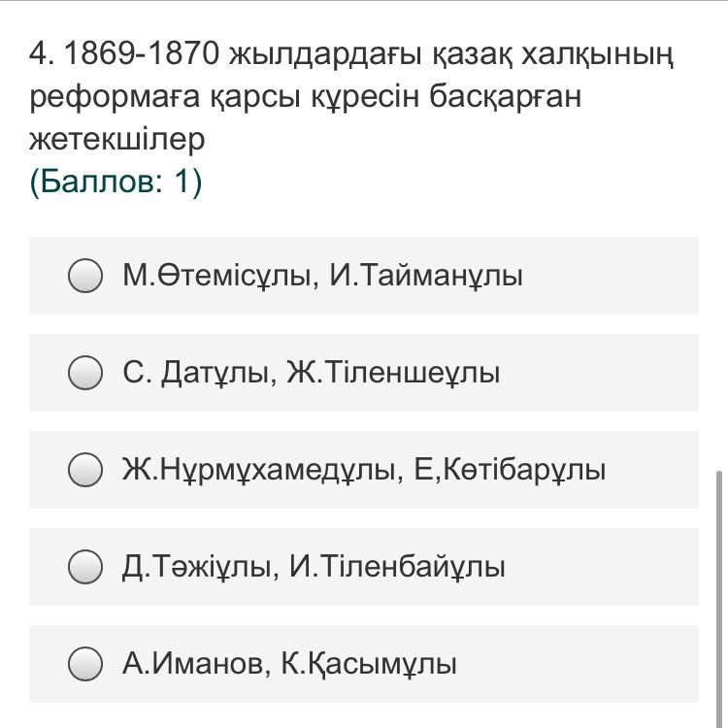
Task: Click the answer text "А.Иманов, К.Қасымұлы"
Action: point(289,664)
